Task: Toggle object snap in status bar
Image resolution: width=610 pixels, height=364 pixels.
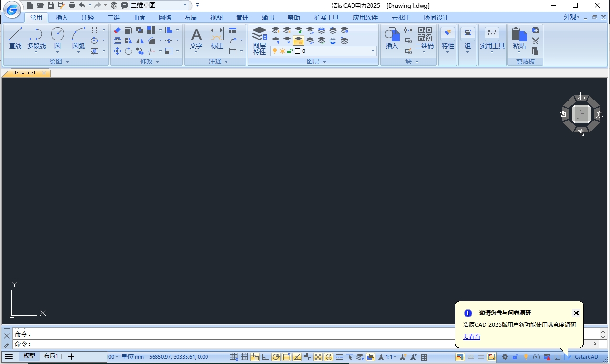Action: click(287, 357)
